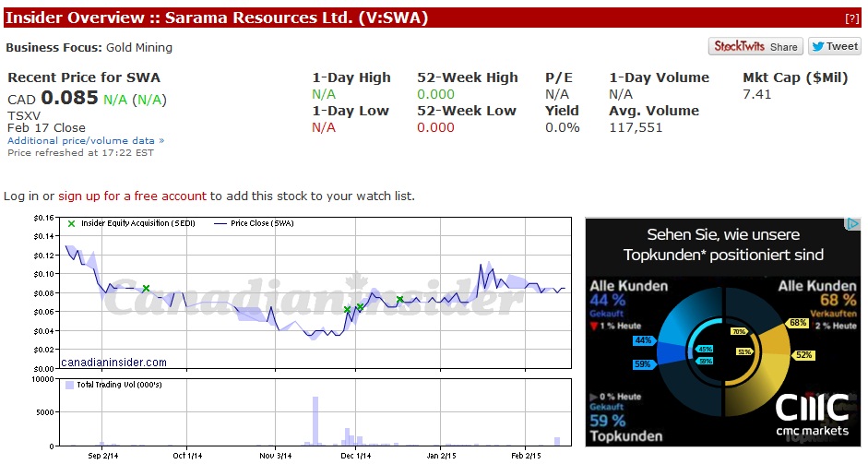Click the Insider Equity Acquisition (SEDI) legend text

click(138, 223)
